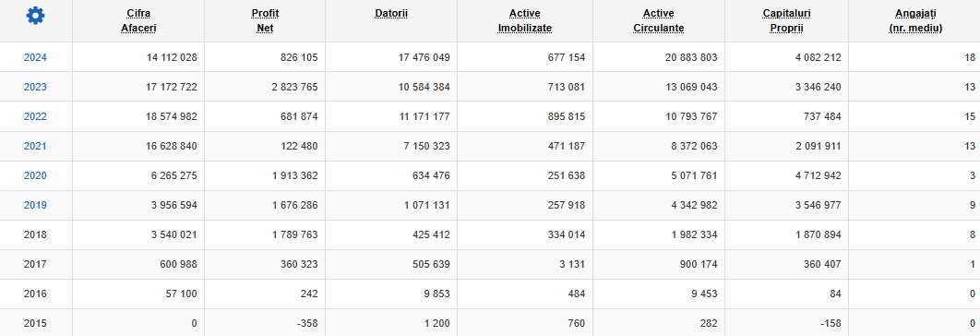Open the 2023 year link
Screen dimensions: 980x336
35,87
